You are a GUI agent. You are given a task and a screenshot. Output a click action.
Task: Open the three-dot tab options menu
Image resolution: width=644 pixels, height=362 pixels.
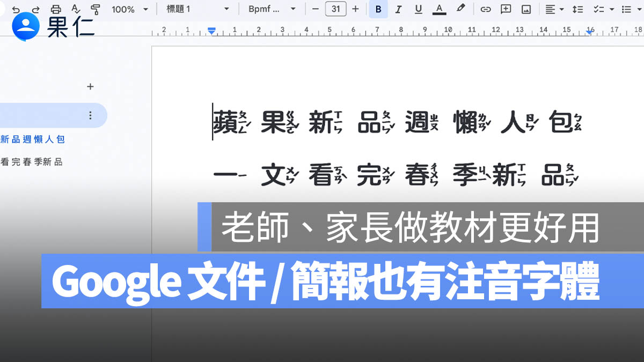(x=90, y=115)
